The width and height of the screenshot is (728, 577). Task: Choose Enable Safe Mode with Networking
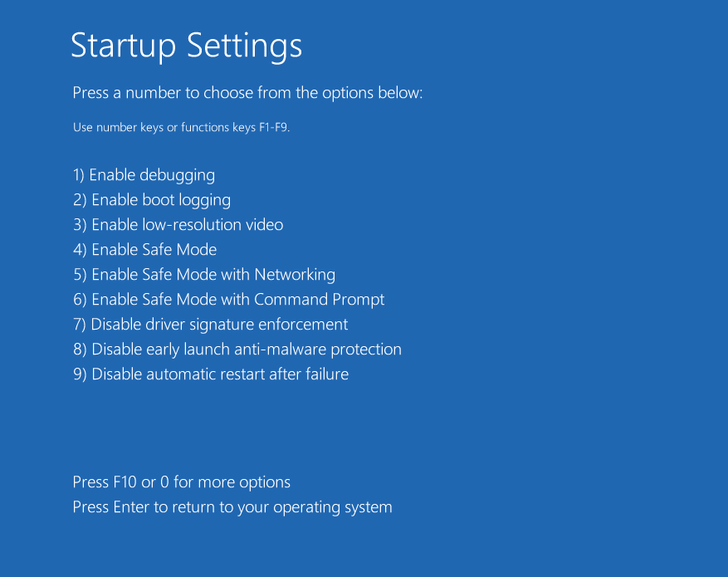click(x=204, y=275)
